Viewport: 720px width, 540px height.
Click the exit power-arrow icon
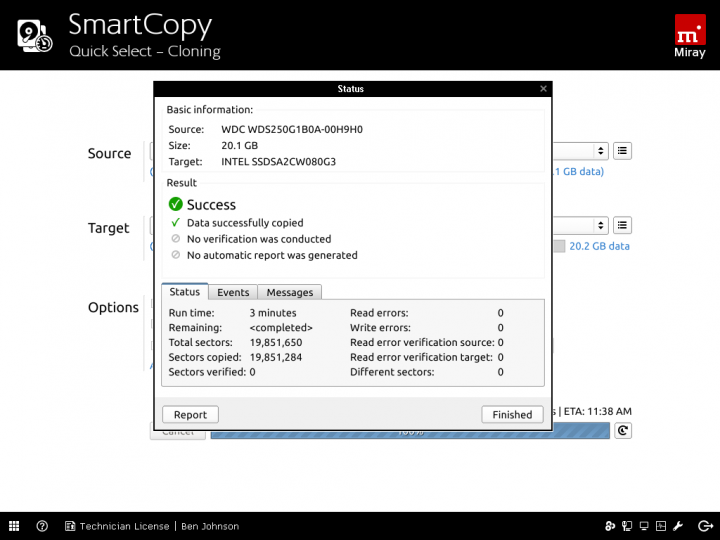tap(705, 526)
